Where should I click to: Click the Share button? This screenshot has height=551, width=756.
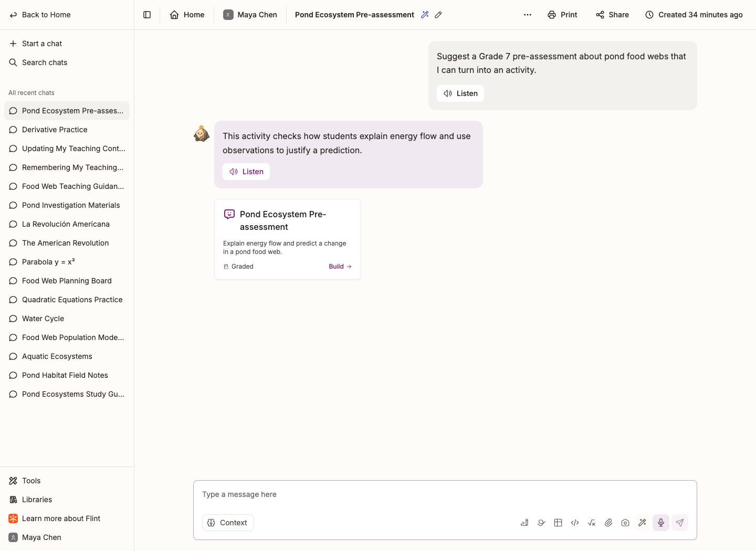coord(612,15)
